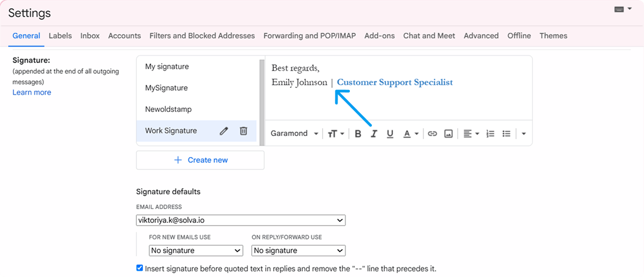Go to the Chat and Meet tab

[x=429, y=36]
